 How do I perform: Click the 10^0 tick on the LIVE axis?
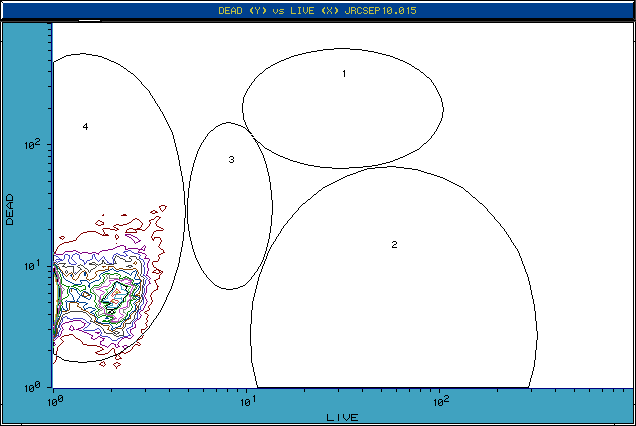pyautogui.click(x=56, y=400)
